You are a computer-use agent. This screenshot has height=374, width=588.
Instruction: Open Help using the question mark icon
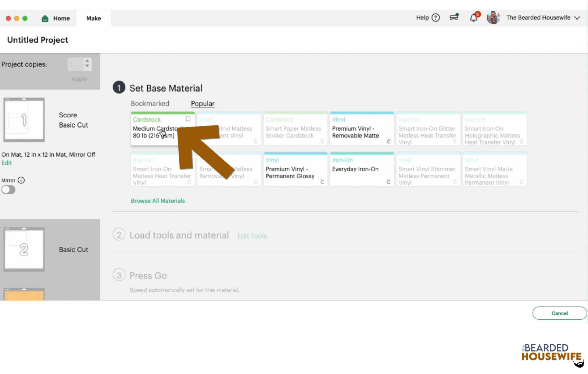click(x=435, y=17)
